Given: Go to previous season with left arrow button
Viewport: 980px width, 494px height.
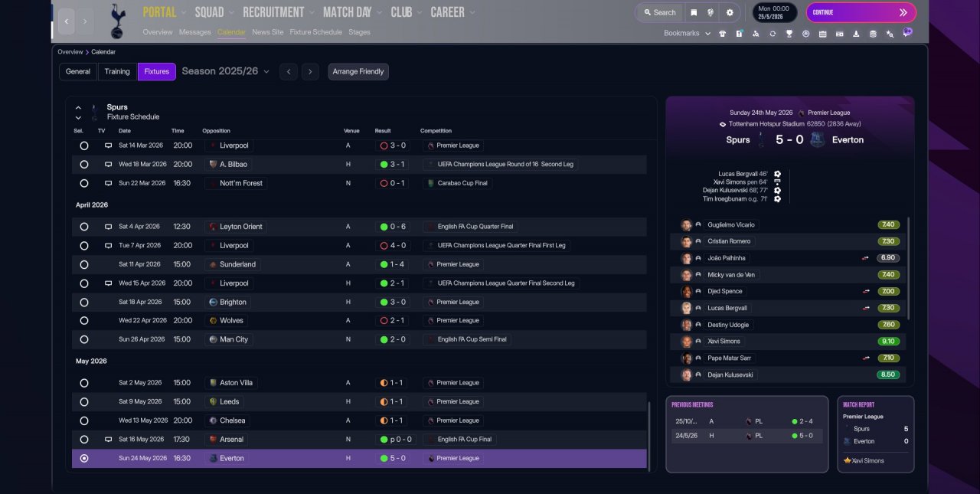Looking at the screenshot, I should pyautogui.click(x=288, y=71).
